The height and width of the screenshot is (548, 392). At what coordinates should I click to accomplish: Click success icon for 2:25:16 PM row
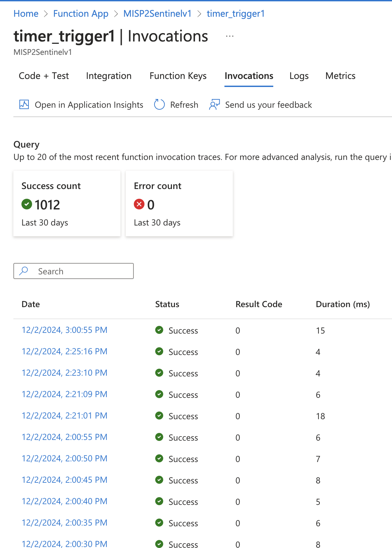click(x=159, y=351)
